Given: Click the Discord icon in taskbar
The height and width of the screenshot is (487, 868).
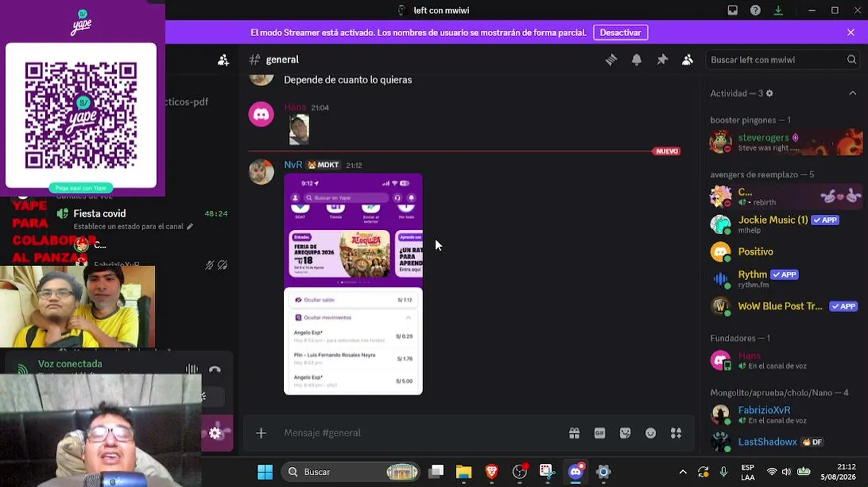Looking at the screenshot, I should pyautogui.click(x=576, y=471).
